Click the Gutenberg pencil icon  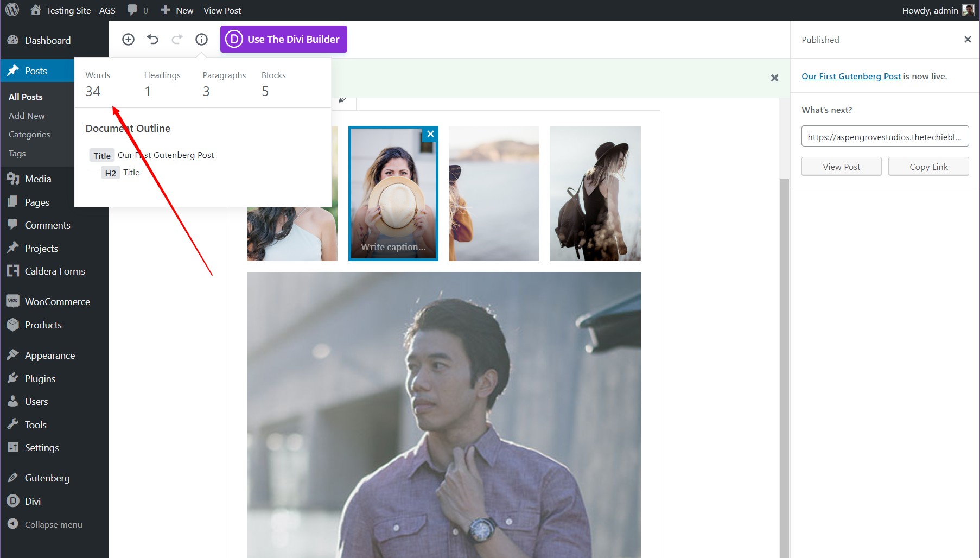tap(12, 478)
